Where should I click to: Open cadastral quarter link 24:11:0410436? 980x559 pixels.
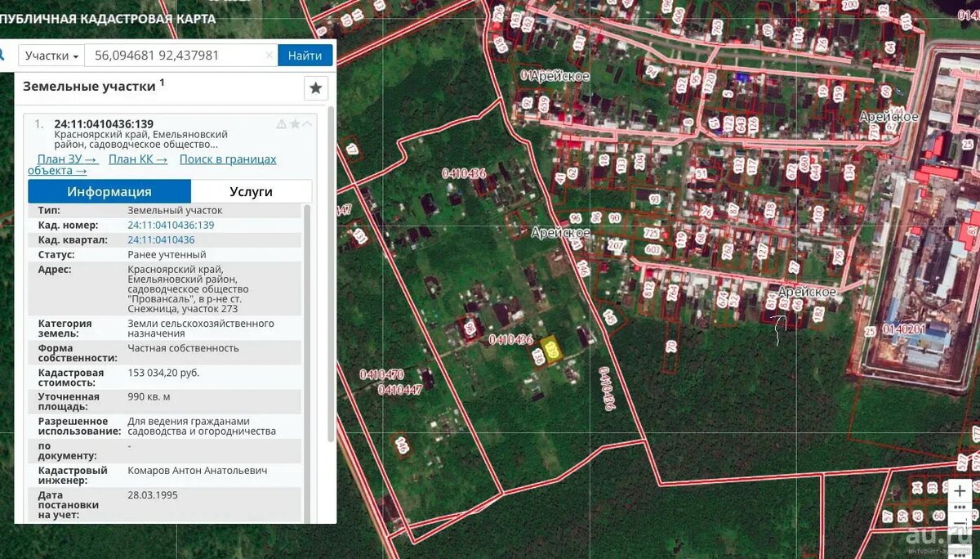click(161, 239)
